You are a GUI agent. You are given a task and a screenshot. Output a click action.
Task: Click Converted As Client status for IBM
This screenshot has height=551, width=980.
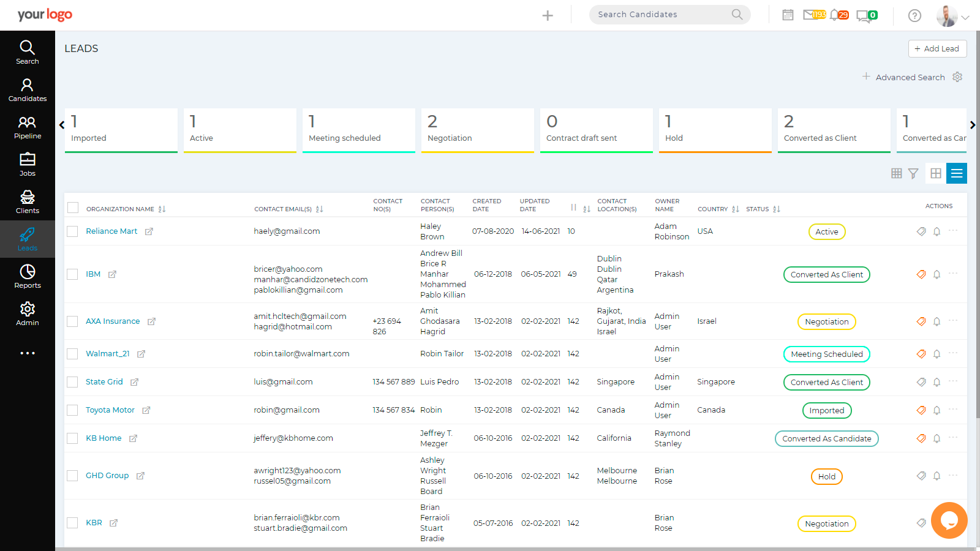click(827, 275)
